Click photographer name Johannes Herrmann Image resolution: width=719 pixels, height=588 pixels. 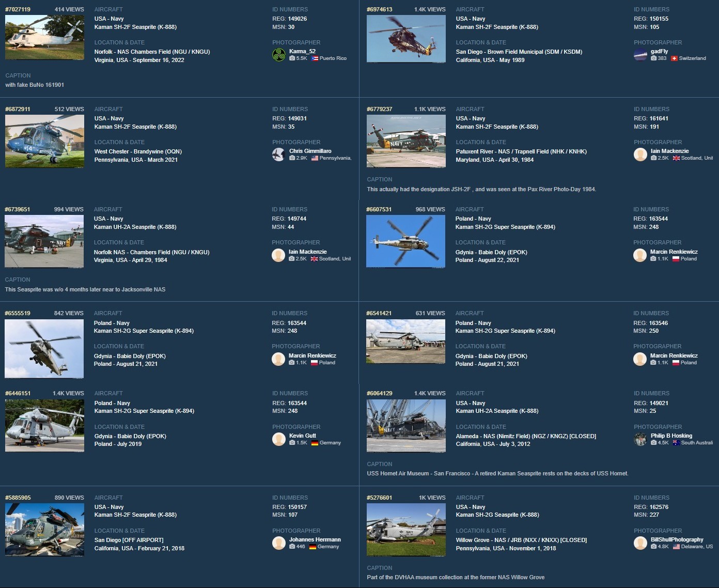(x=315, y=539)
